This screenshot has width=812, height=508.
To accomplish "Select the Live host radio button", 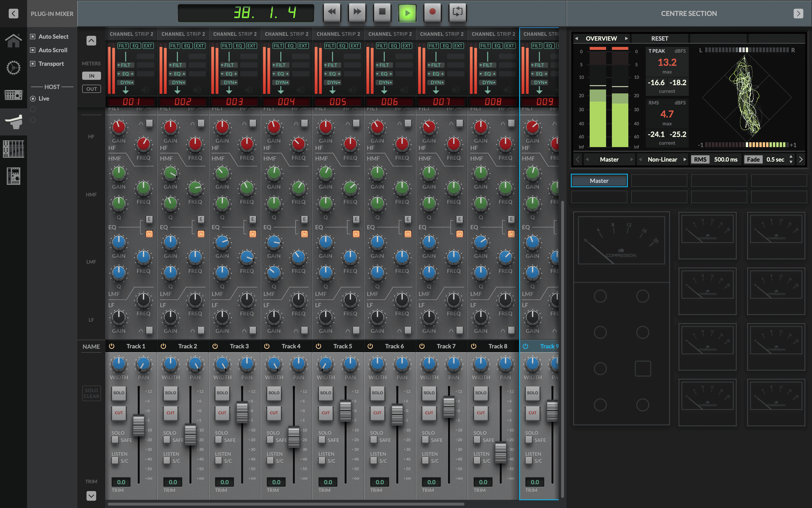I will click(33, 98).
